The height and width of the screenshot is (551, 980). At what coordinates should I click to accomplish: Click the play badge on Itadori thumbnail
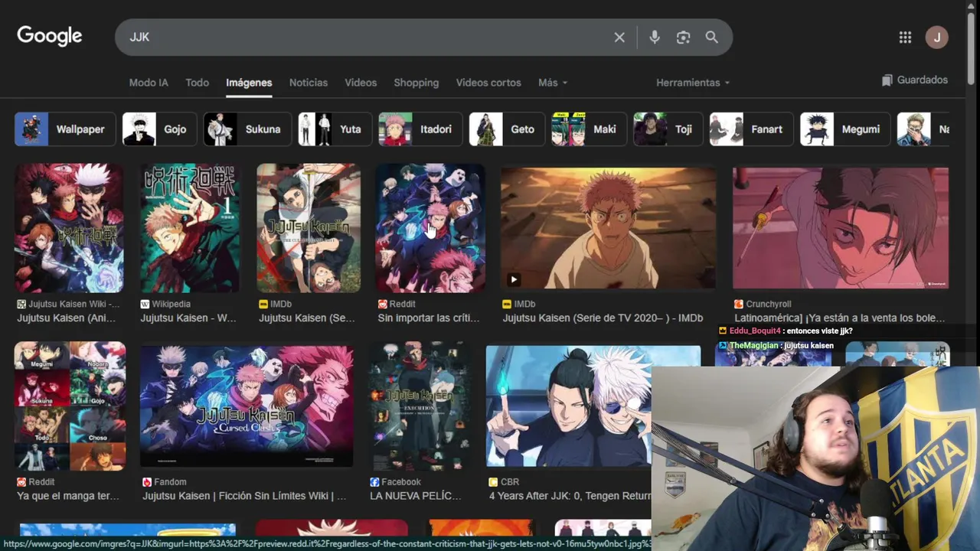pyautogui.click(x=514, y=279)
